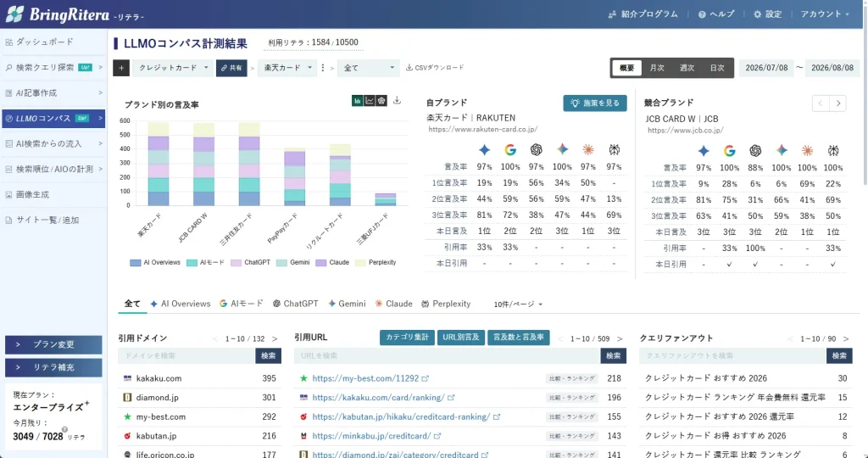Click the プラン変更 button

tap(53, 344)
